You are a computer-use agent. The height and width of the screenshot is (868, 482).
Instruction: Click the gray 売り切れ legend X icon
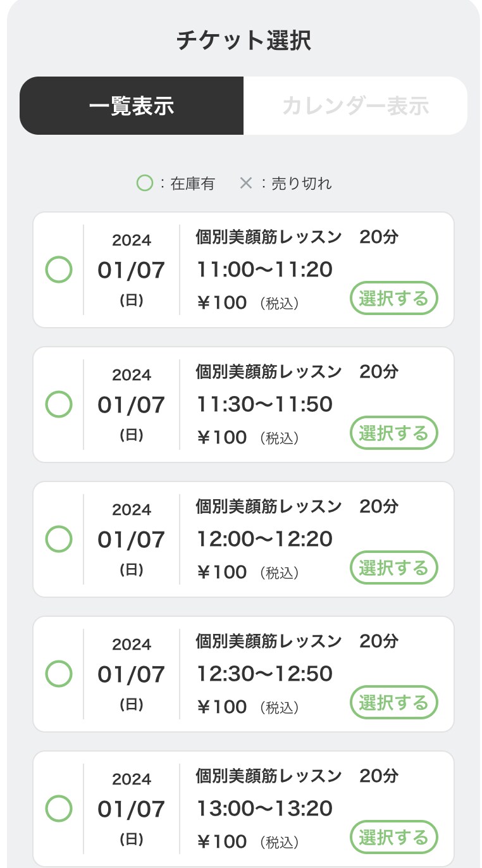pos(246,183)
